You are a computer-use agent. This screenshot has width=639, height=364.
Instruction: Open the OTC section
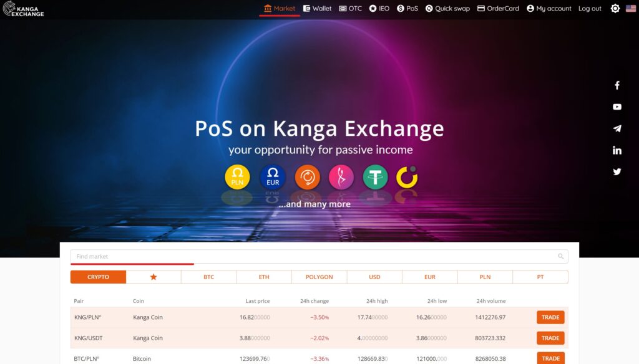[x=351, y=8]
